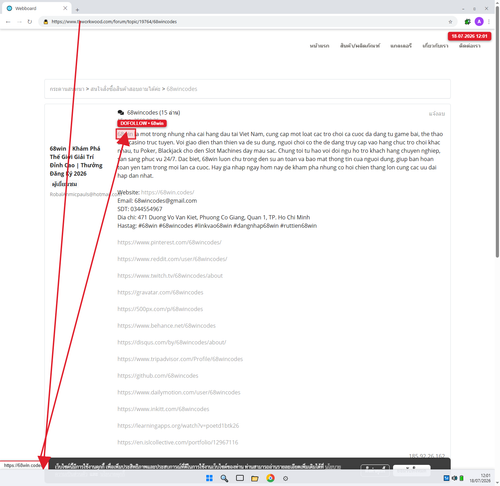Viewport: 500px width, 486px height.
Task: Open the learningapps.org/watch link
Action: point(178,426)
